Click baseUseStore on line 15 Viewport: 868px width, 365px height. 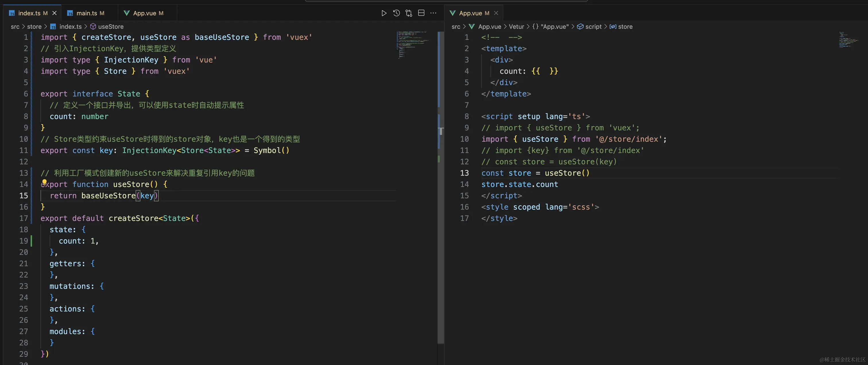(108, 196)
